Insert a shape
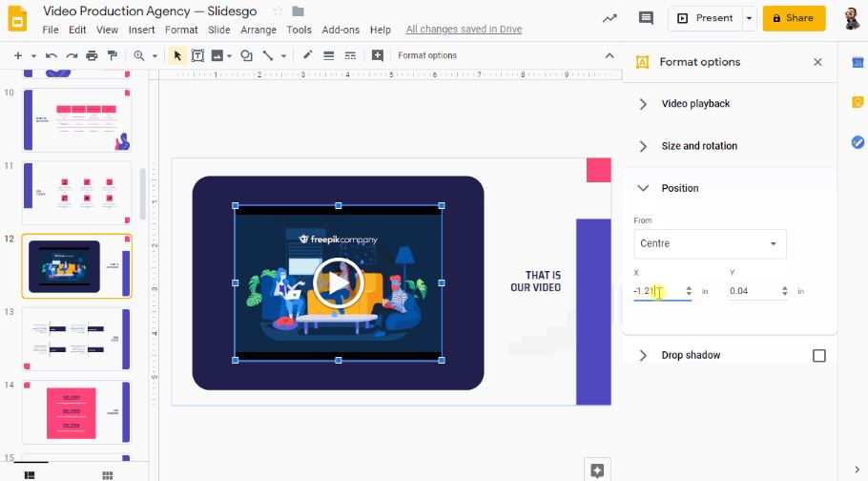868x481 pixels. [x=246, y=55]
